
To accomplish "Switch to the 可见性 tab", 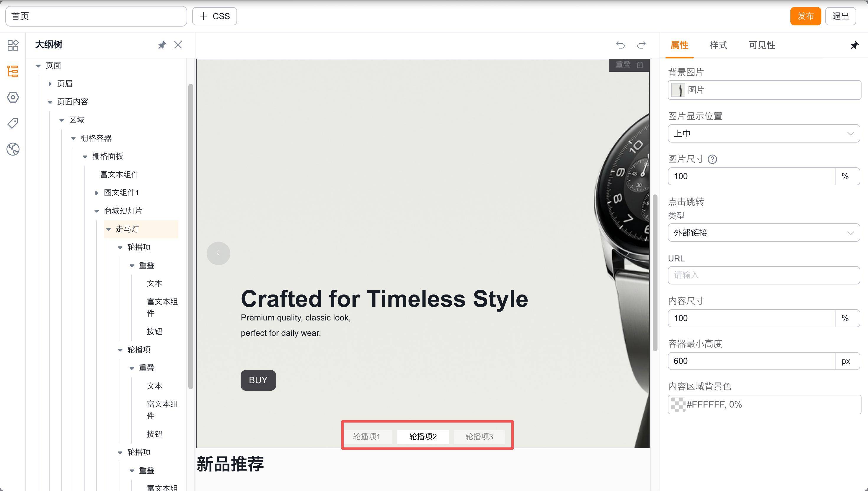I will pos(762,45).
